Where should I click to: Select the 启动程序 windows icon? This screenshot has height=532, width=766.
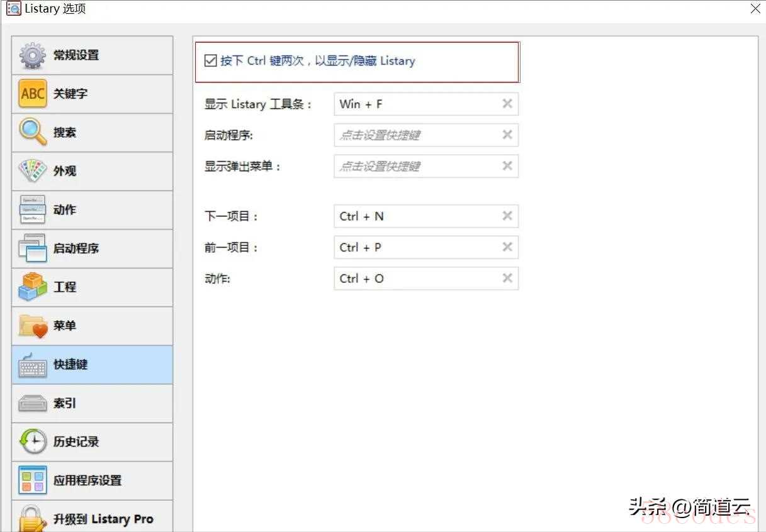click(x=32, y=248)
